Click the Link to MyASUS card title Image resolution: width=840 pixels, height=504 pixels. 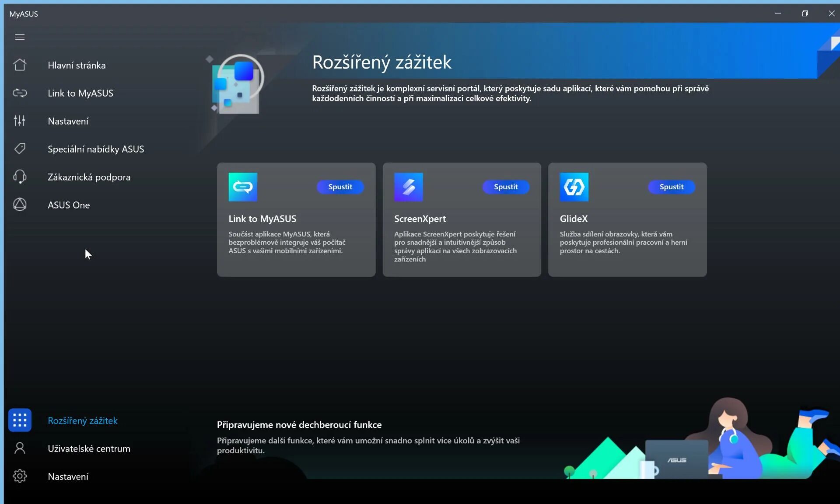[x=262, y=219]
